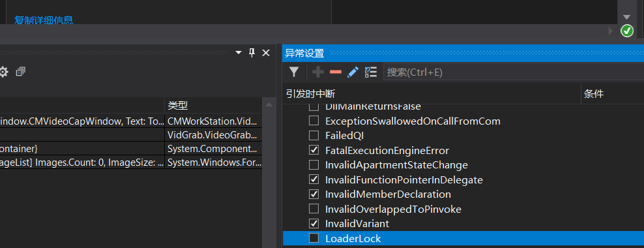Focus the 搜索(Ctrl+E) search box
Image resolution: width=644 pixels, height=248 pixels.
[x=514, y=72]
